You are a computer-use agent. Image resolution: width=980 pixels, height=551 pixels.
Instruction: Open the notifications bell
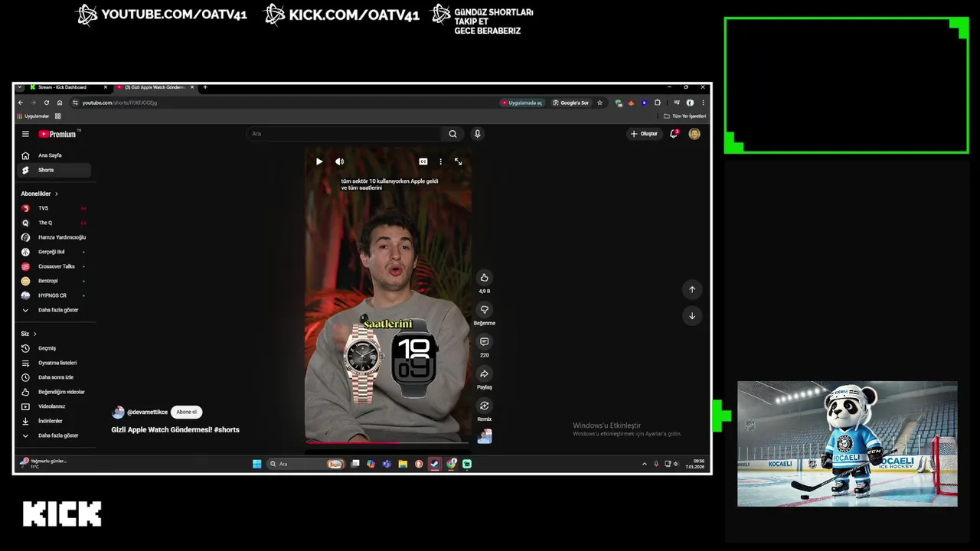[x=674, y=134]
